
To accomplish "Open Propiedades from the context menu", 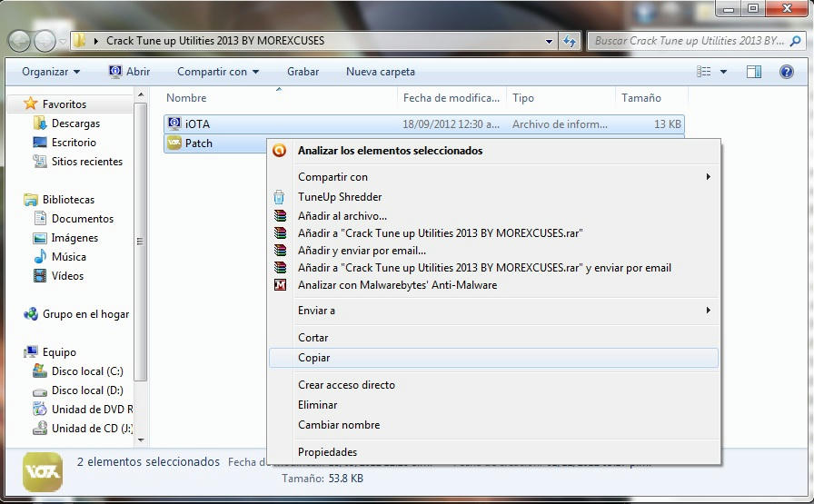I will coord(493,451).
